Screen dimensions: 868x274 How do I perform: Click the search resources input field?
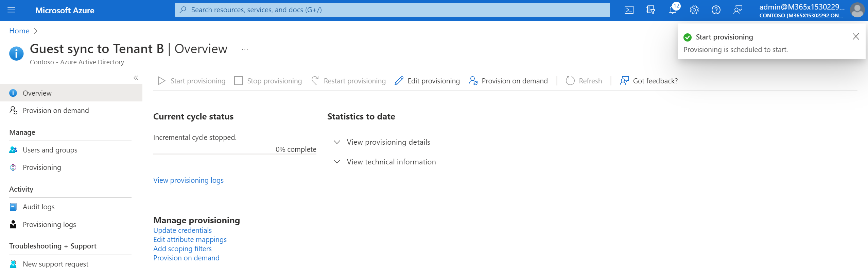coord(392,10)
